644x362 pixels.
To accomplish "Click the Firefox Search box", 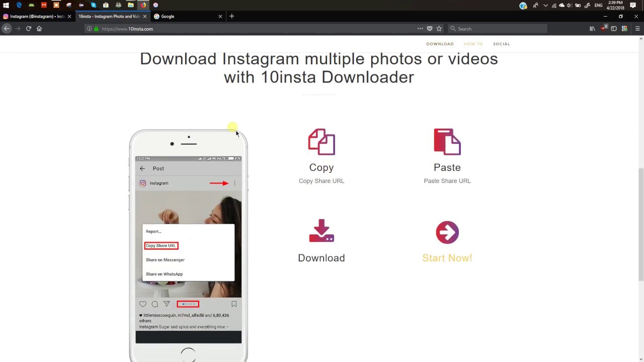I will point(497,29).
